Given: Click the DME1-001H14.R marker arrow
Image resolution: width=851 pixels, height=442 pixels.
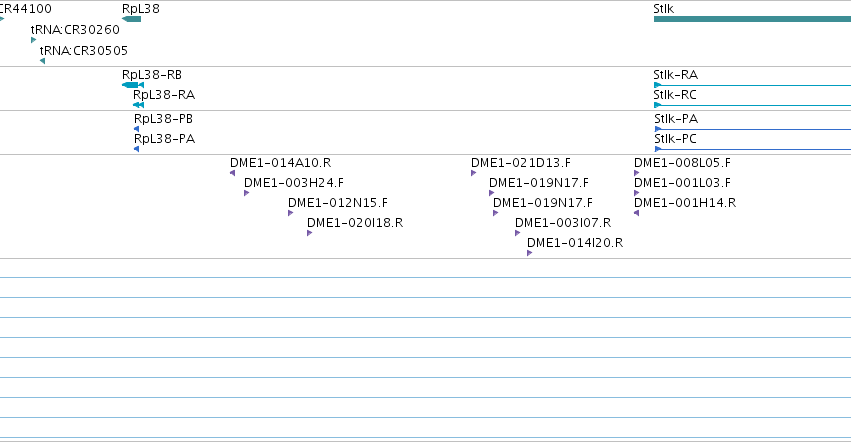Looking at the screenshot, I should [637, 213].
